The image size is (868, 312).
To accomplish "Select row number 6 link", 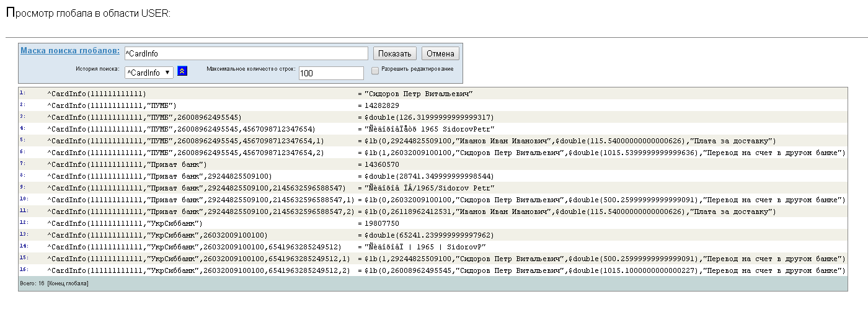I will (22, 151).
